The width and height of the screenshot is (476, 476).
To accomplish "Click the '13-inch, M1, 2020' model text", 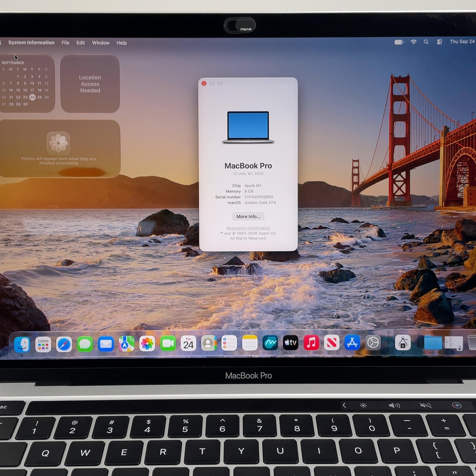I will [248, 174].
